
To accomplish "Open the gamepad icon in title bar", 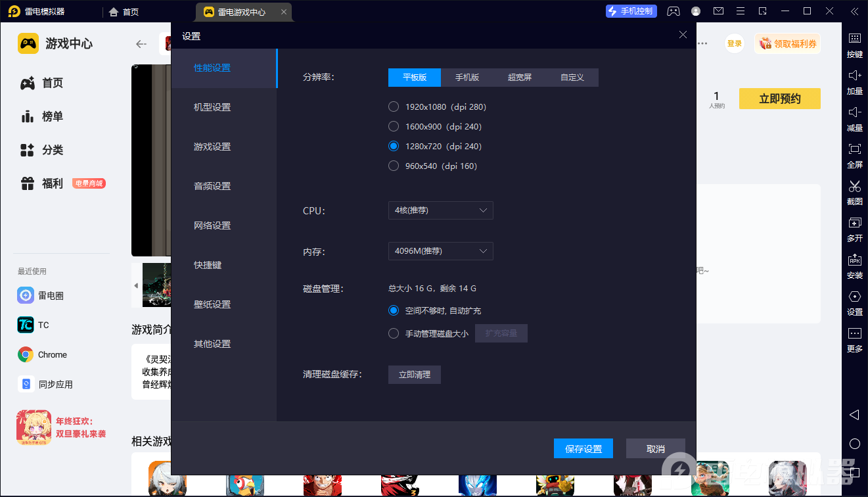I will point(674,11).
